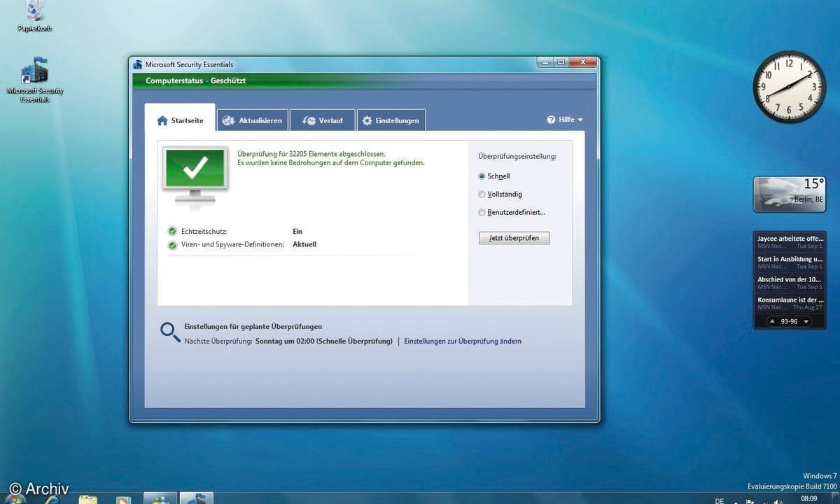Open the Hilfe dropdown menu

point(565,120)
